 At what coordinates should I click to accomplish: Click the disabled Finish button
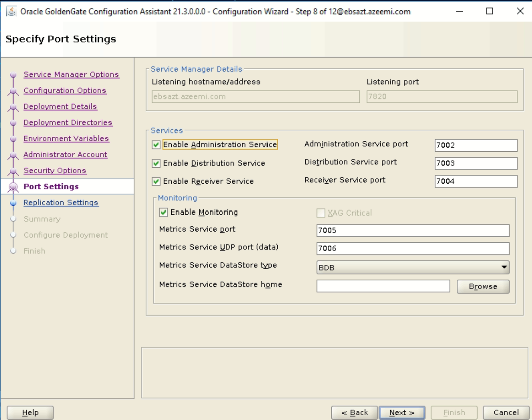454,413
